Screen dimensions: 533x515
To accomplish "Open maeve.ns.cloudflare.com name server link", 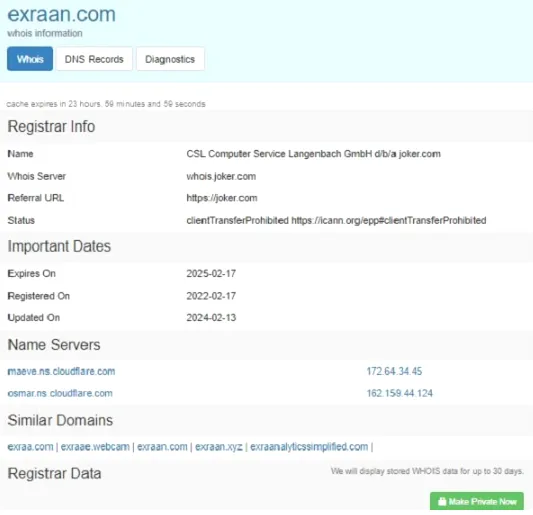I will point(61,371).
